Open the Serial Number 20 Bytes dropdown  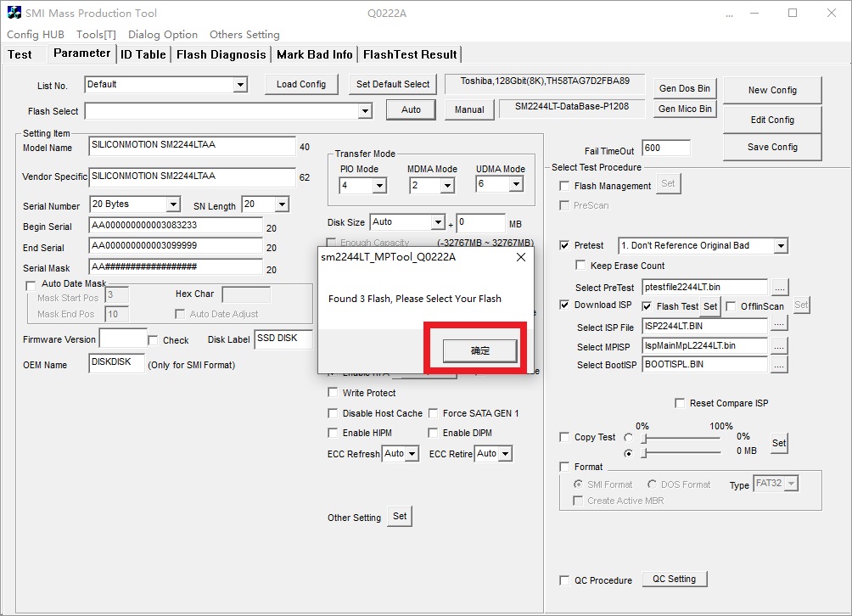pyautogui.click(x=173, y=204)
